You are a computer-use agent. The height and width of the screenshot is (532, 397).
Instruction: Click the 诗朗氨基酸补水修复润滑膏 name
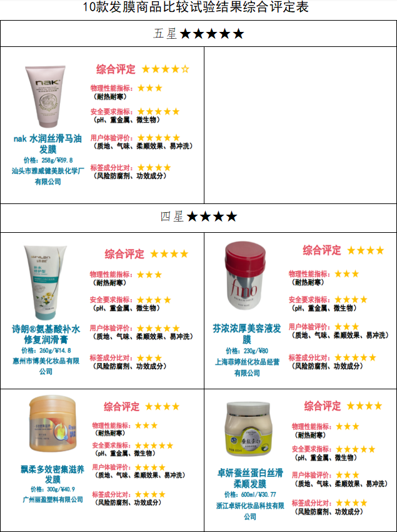[x=46, y=334]
